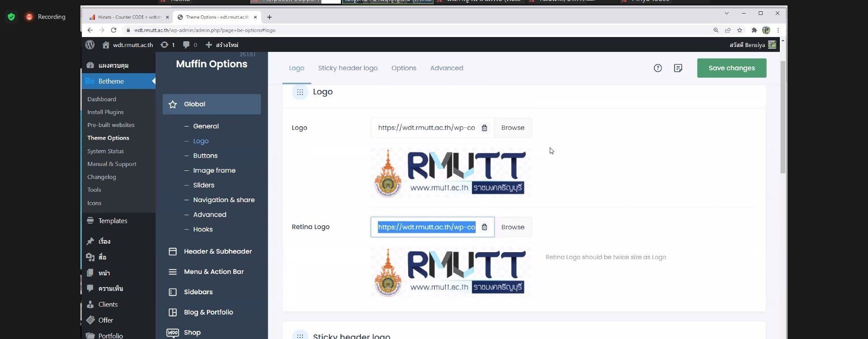Click the create new plus item
The image size is (868, 339).
pos(222,45)
